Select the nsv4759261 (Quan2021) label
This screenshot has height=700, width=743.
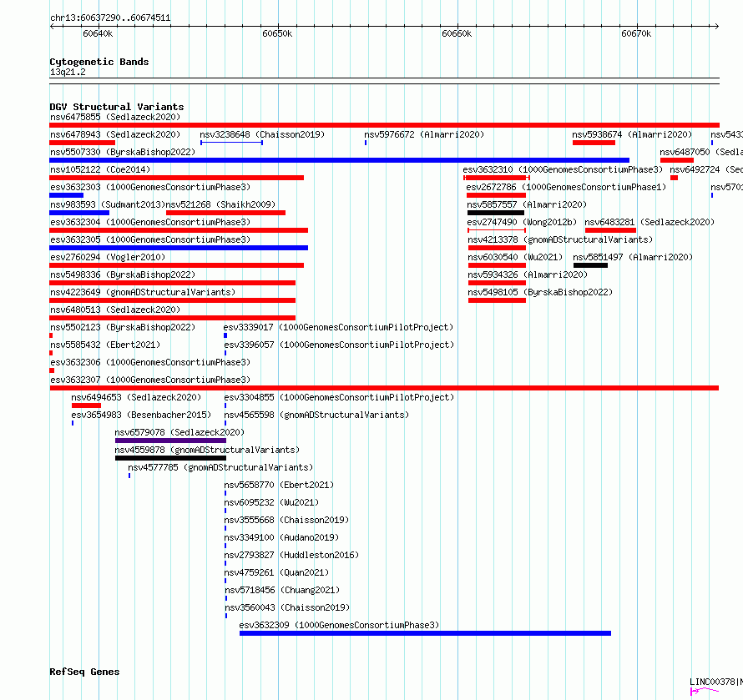click(276, 572)
